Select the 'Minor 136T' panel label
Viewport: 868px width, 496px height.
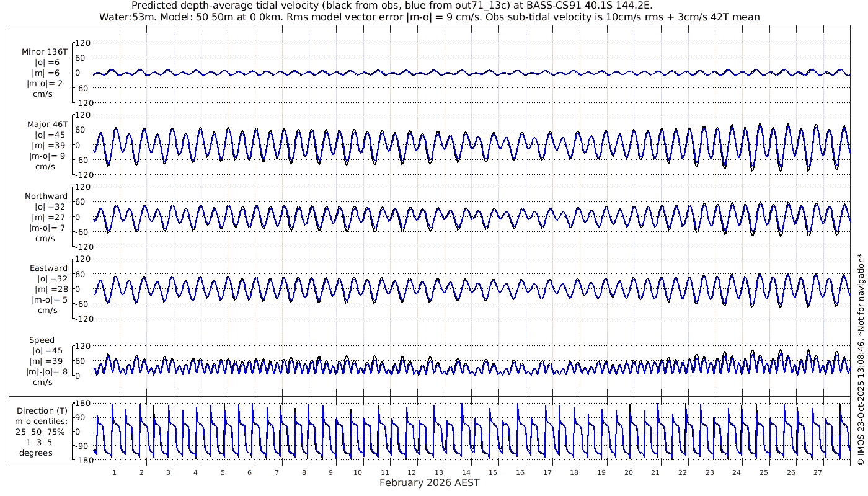click(x=45, y=52)
